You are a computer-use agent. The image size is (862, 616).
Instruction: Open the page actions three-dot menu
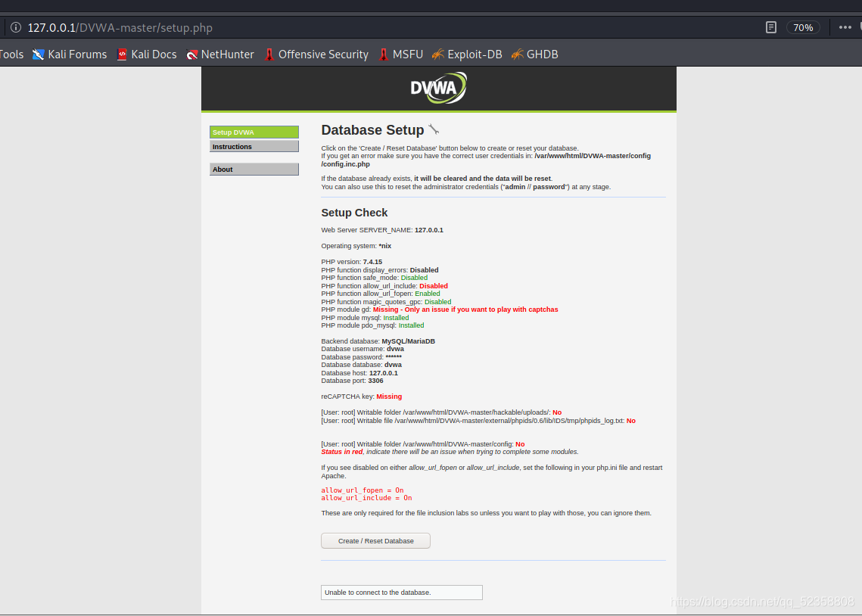click(x=845, y=27)
